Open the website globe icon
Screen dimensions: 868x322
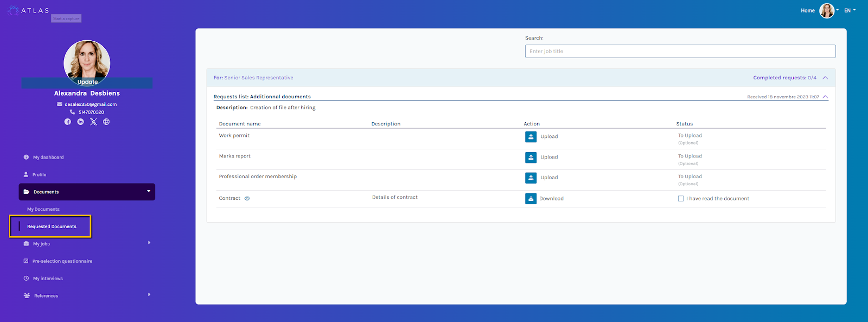pyautogui.click(x=106, y=122)
